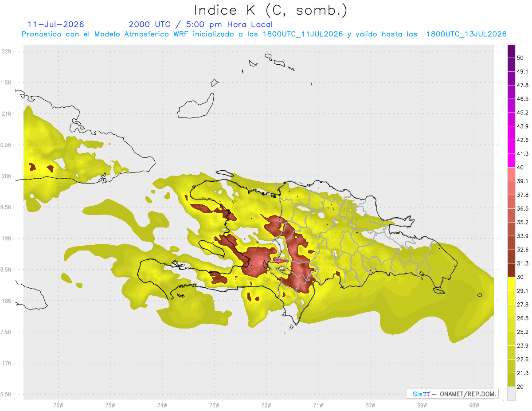Screen dimensions: 532x411
Task: Click the '19N' latitude label
Action: click(7, 238)
